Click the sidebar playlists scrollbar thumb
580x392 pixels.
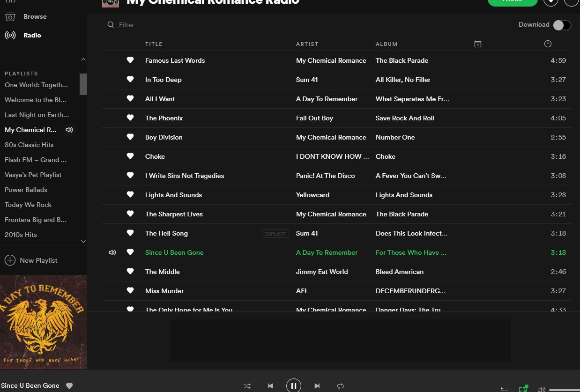(x=83, y=84)
